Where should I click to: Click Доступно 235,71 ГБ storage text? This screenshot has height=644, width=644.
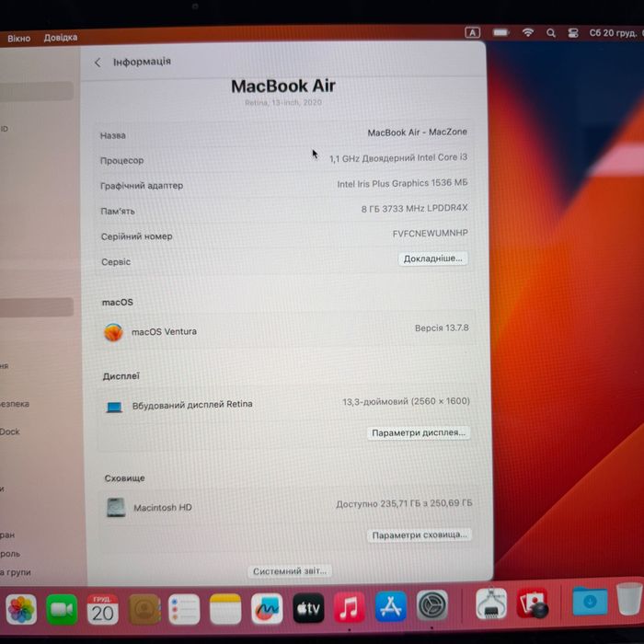coord(404,503)
